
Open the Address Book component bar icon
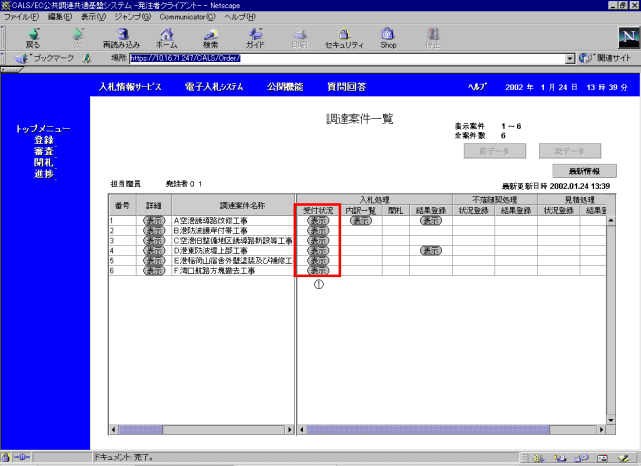tap(603, 458)
